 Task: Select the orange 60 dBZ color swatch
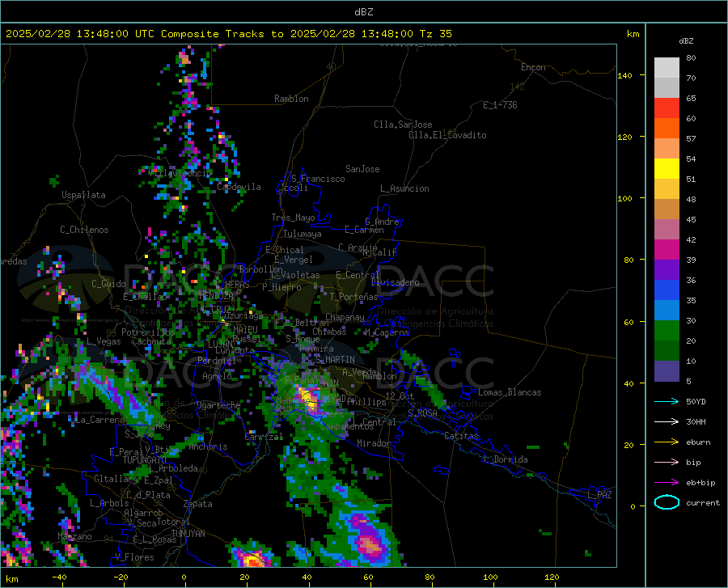click(667, 129)
